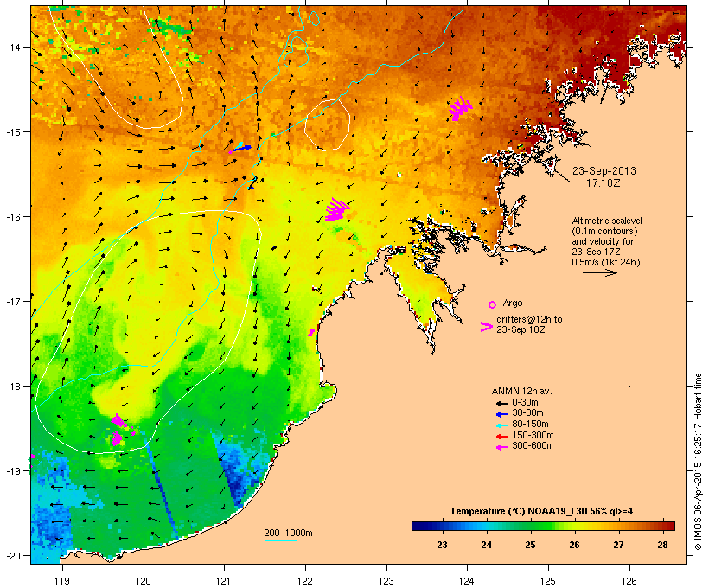Click the ANMN 12h av. legend heading

(x=521, y=391)
